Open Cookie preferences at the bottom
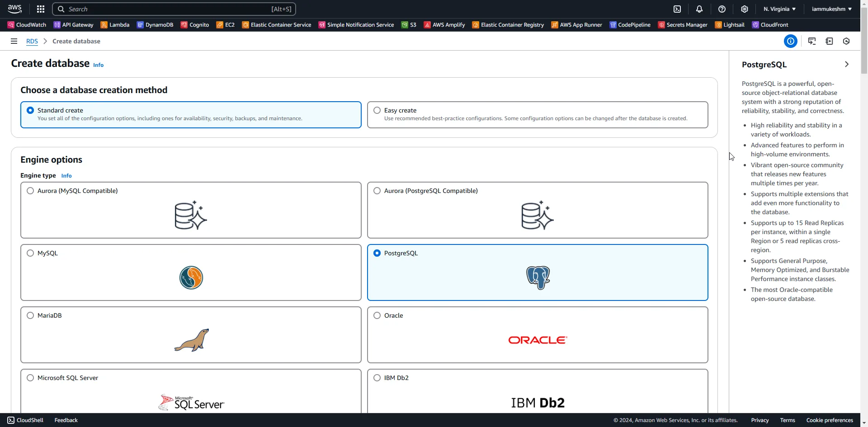This screenshot has height=427, width=868. coord(830,420)
